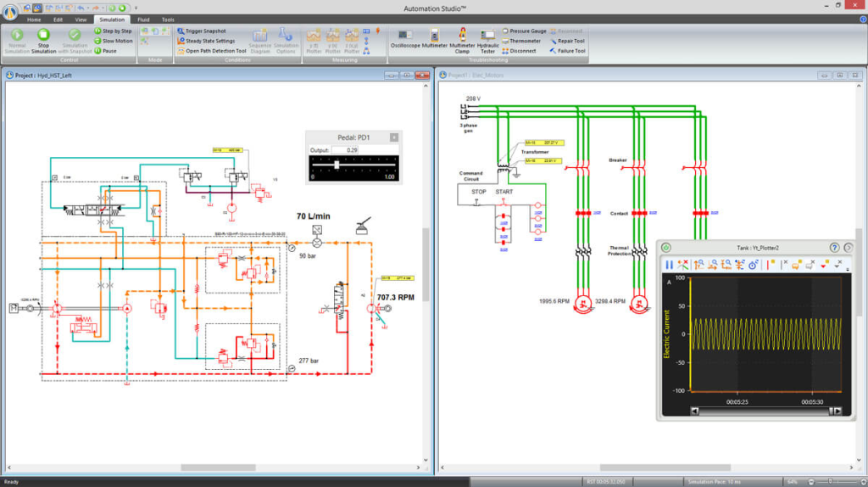Click the zoom slider in status bar

pyautogui.click(x=831, y=482)
